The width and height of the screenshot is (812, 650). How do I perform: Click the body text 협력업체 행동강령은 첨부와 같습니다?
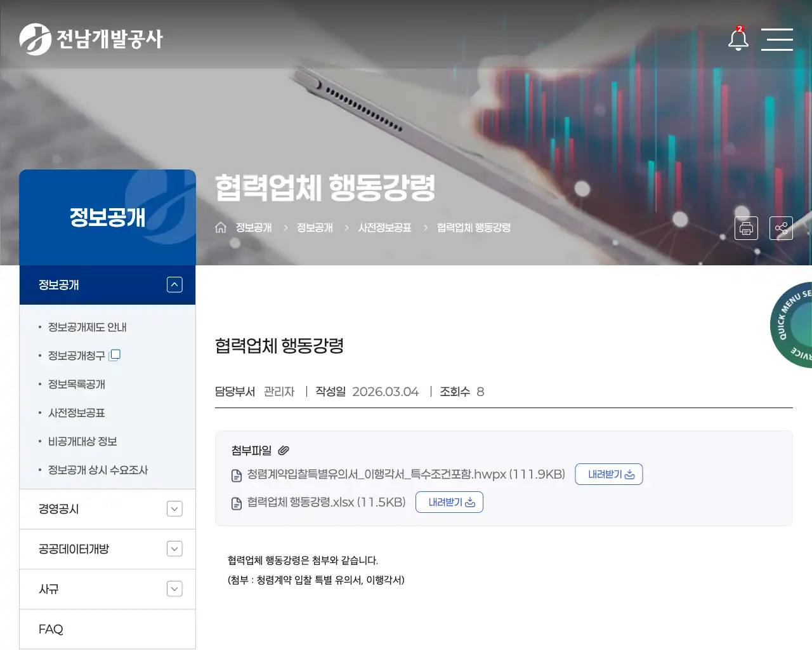[303, 560]
